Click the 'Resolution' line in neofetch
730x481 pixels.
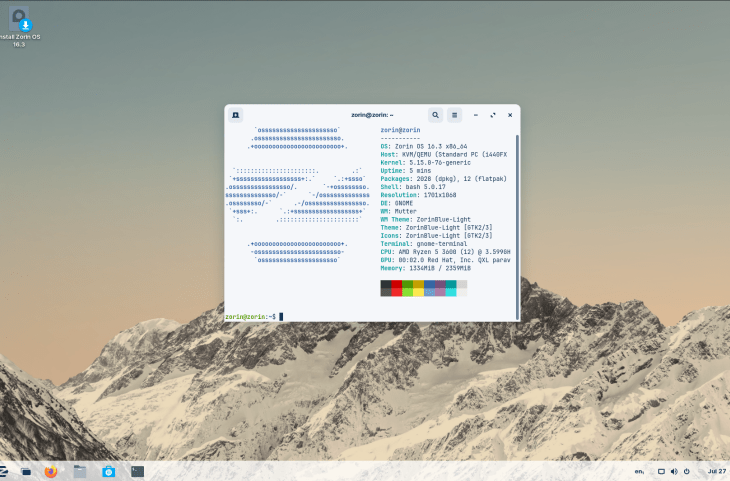coord(418,195)
